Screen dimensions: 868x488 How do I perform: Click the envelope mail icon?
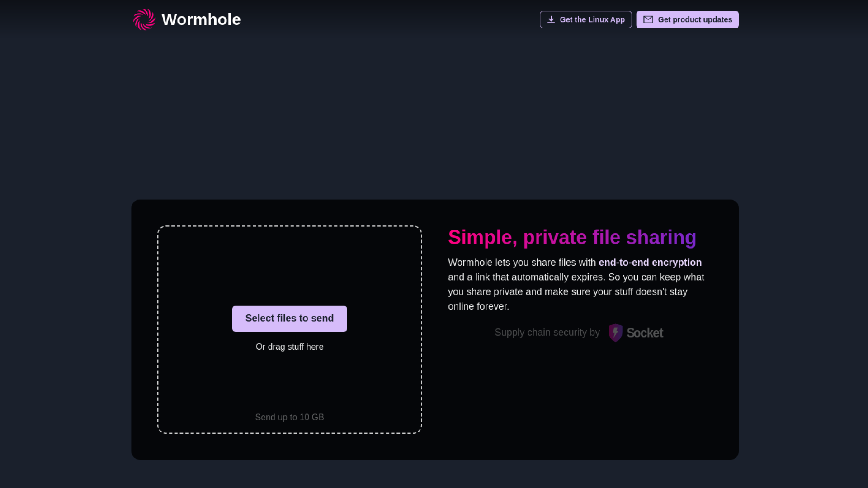(x=648, y=19)
